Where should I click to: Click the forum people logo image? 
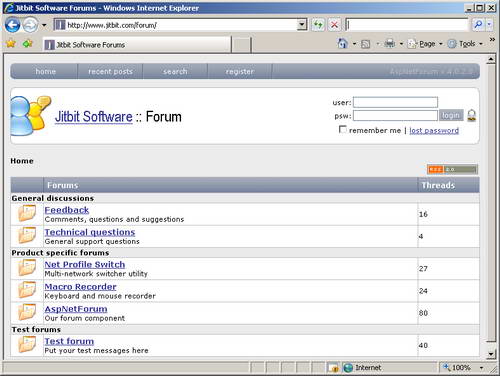(x=31, y=116)
